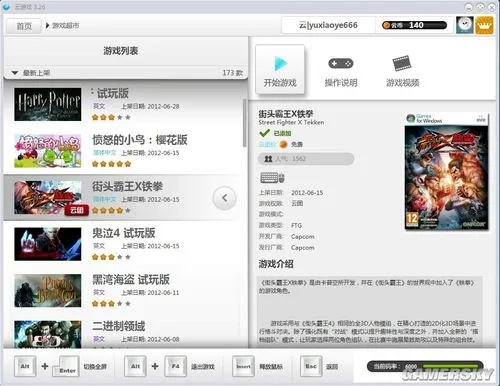This screenshot has height=386, width=500.
Task: Click the orange coin 免费 icon
Action: [283, 144]
